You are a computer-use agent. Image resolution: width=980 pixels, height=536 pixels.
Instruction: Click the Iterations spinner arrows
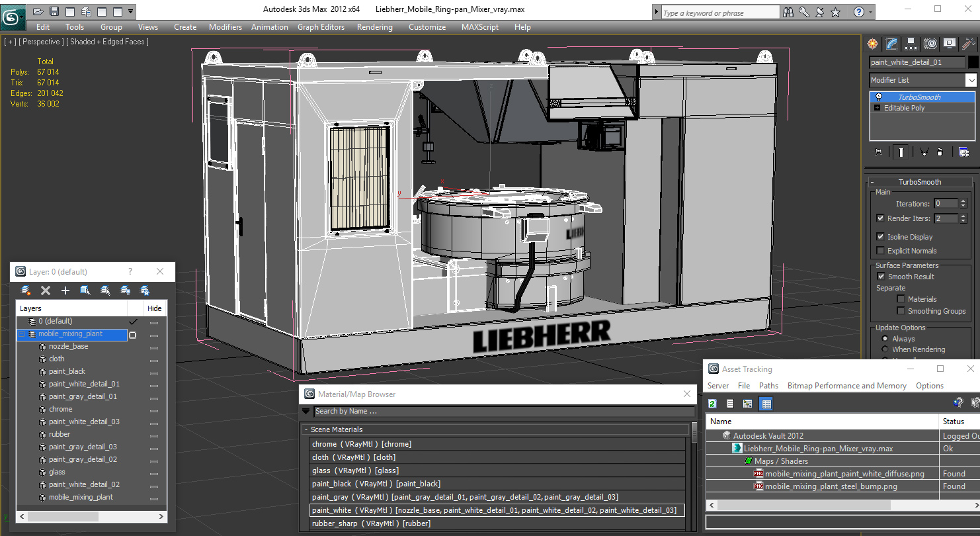point(963,204)
